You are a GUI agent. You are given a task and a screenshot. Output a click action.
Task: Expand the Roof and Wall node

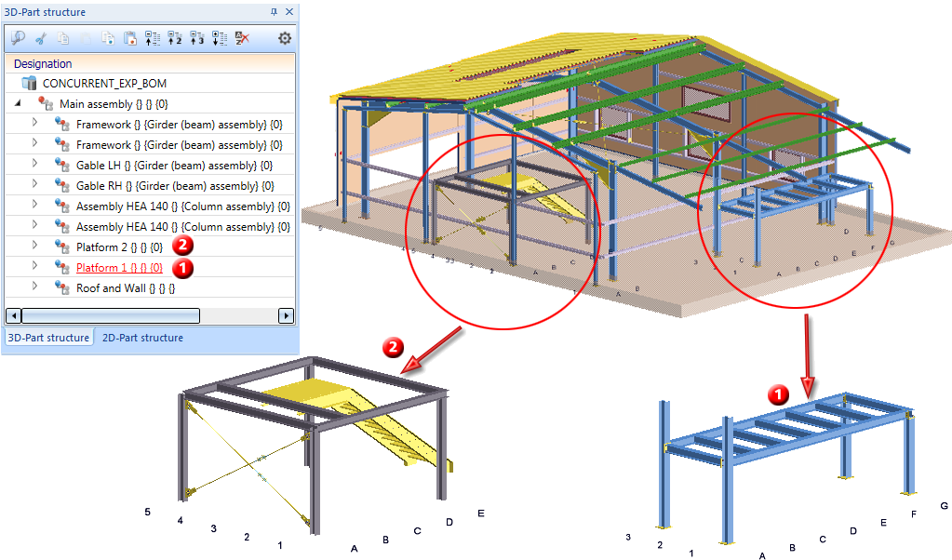tap(34, 287)
